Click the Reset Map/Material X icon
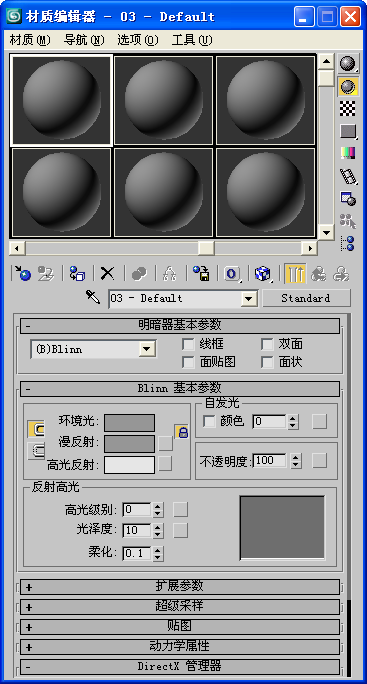367x684 pixels. 107,274
